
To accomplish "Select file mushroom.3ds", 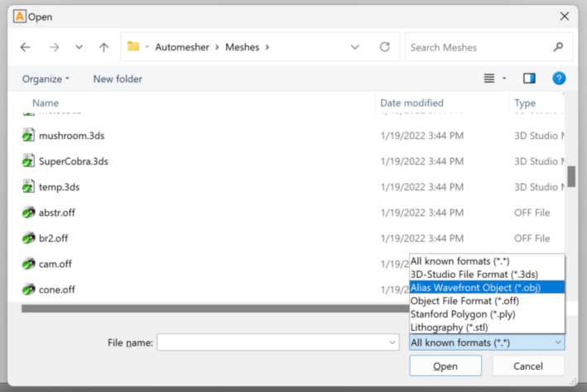I will [x=71, y=136].
